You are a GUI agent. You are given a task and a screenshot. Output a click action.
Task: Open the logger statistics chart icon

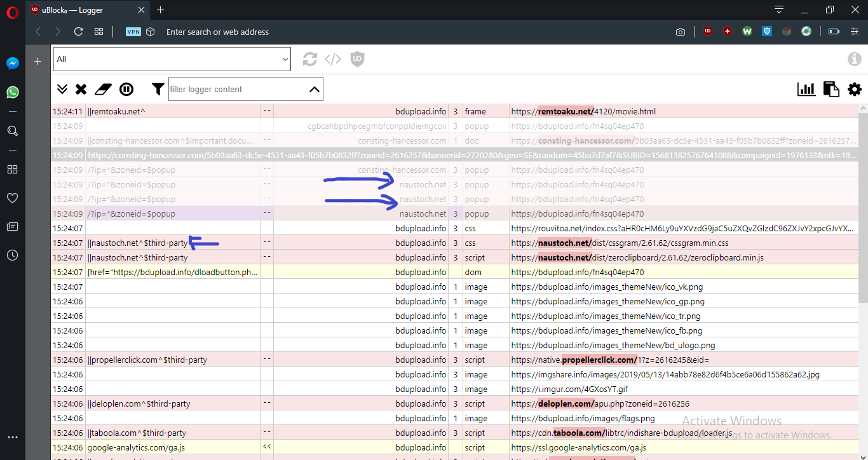click(806, 89)
